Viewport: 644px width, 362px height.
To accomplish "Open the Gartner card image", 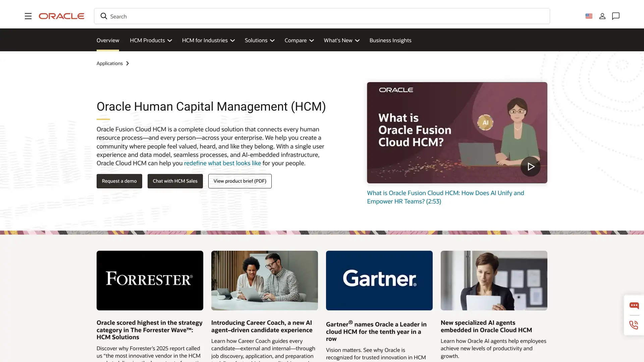I will pyautogui.click(x=379, y=281).
